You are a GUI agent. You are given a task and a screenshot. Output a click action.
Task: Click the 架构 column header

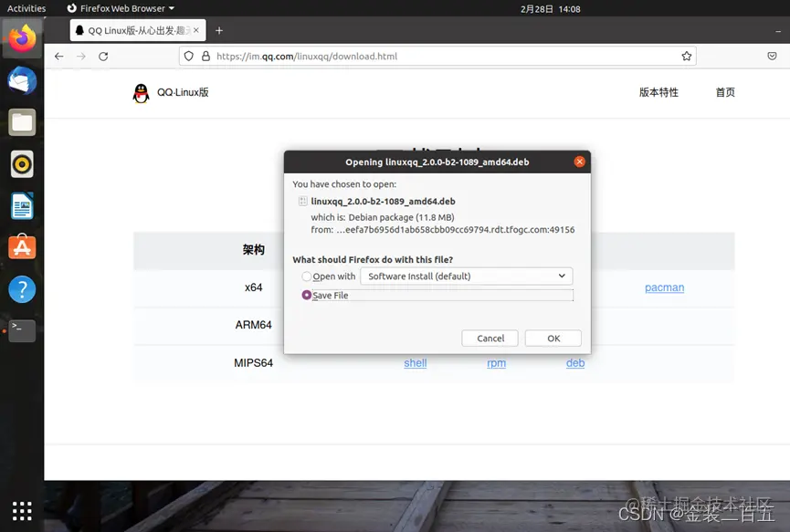(253, 250)
